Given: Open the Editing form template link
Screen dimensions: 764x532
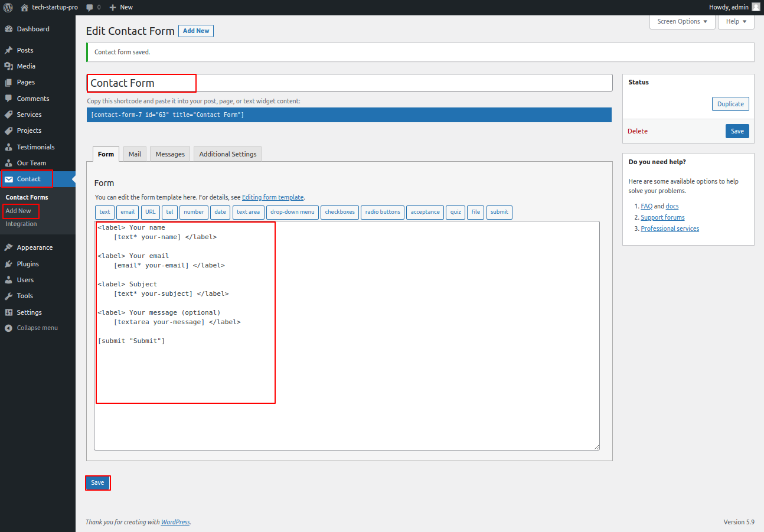Looking at the screenshot, I should click(272, 197).
